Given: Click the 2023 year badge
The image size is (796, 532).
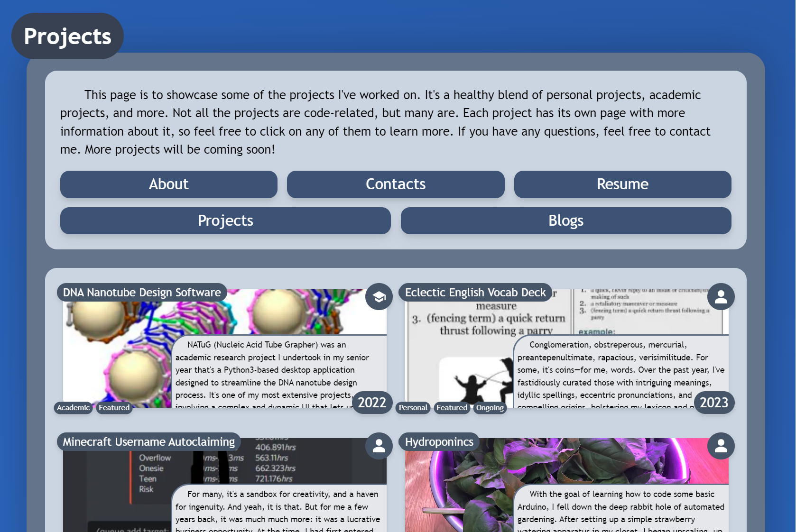Looking at the screenshot, I should point(713,403).
